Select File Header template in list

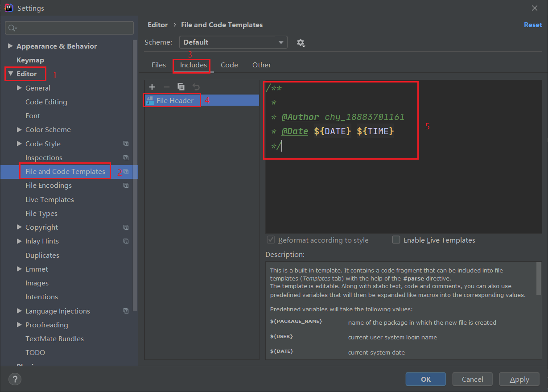[202, 100]
